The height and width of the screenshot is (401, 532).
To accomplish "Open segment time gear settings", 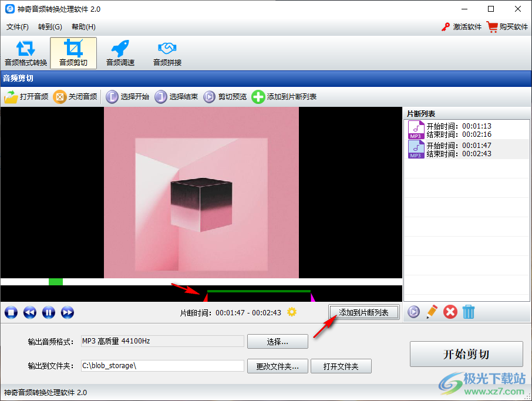I will click(x=292, y=312).
